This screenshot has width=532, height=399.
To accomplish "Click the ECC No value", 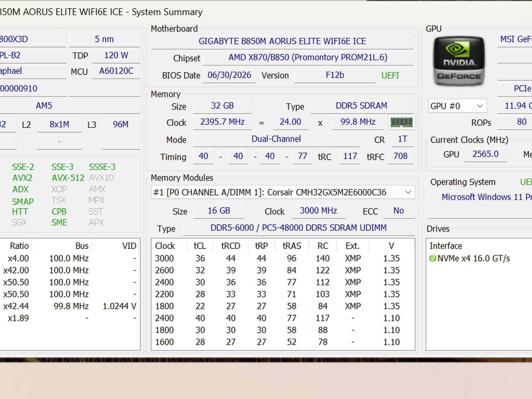I will pyautogui.click(x=399, y=211).
